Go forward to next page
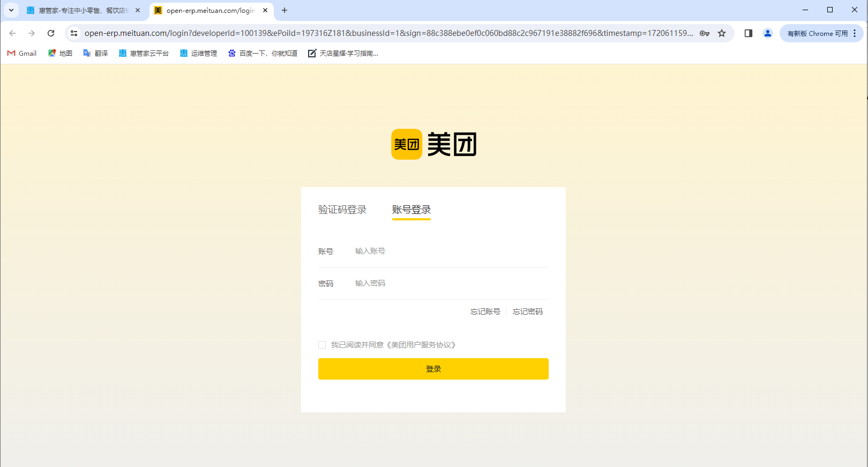 pos(32,33)
